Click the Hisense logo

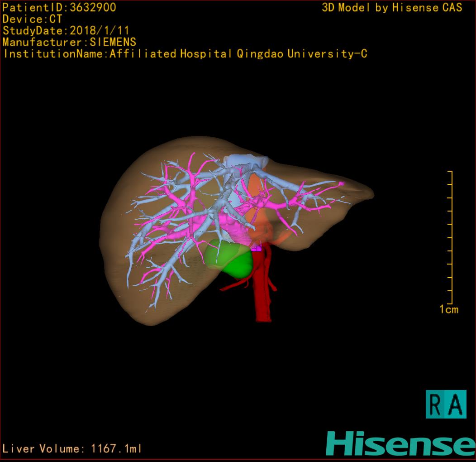click(x=400, y=444)
